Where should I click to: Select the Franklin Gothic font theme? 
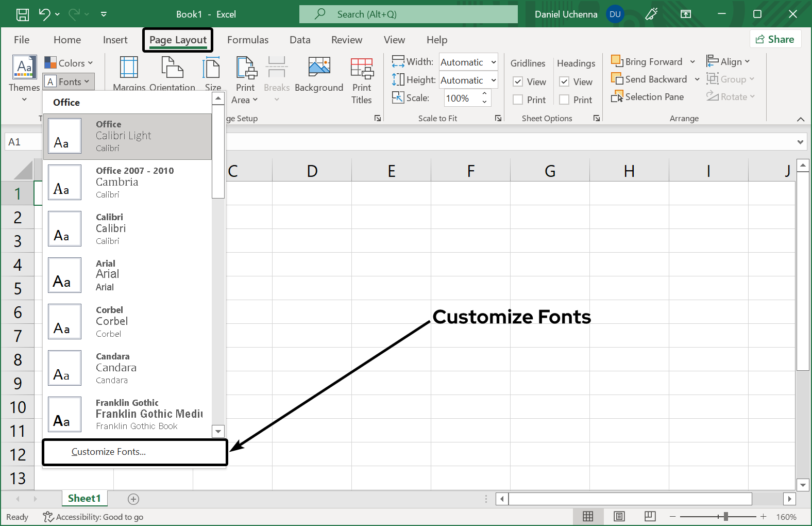click(x=128, y=415)
